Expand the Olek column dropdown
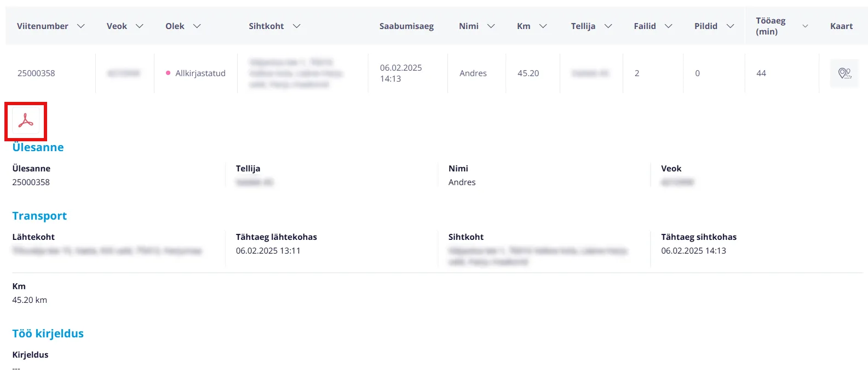 (x=197, y=26)
